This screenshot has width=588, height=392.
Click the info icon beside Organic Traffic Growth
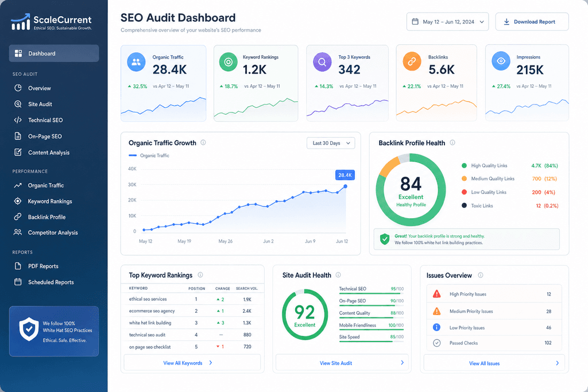coord(203,142)
